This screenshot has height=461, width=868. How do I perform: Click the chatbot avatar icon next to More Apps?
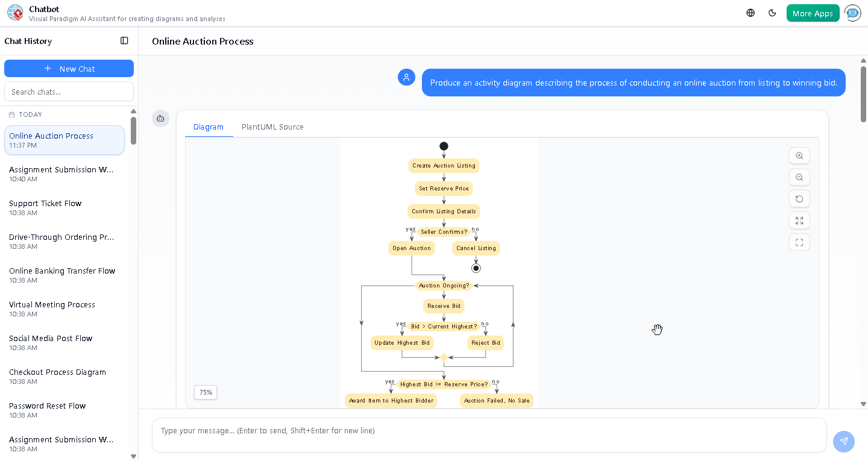[852, 13]
